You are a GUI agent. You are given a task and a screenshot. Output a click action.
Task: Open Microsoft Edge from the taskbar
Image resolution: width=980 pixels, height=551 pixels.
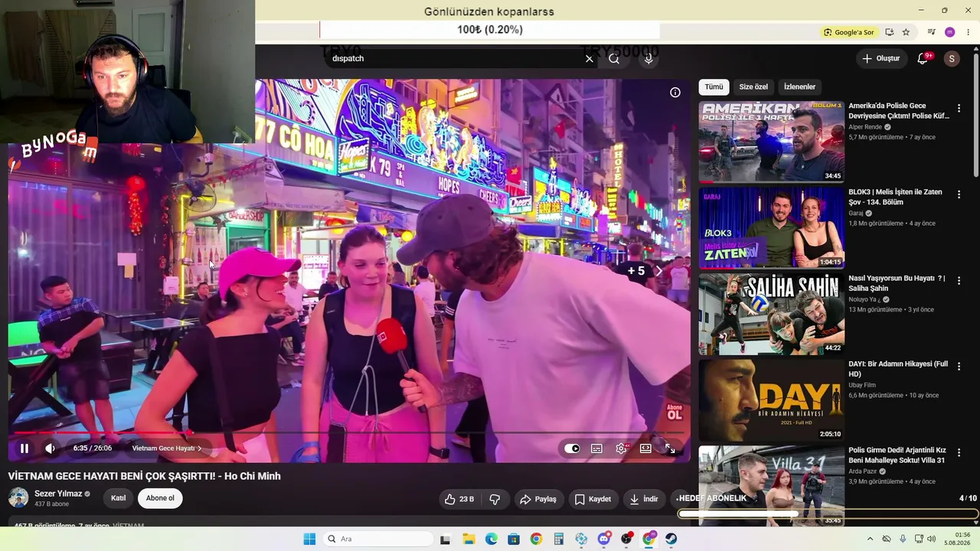click(491, 539)
